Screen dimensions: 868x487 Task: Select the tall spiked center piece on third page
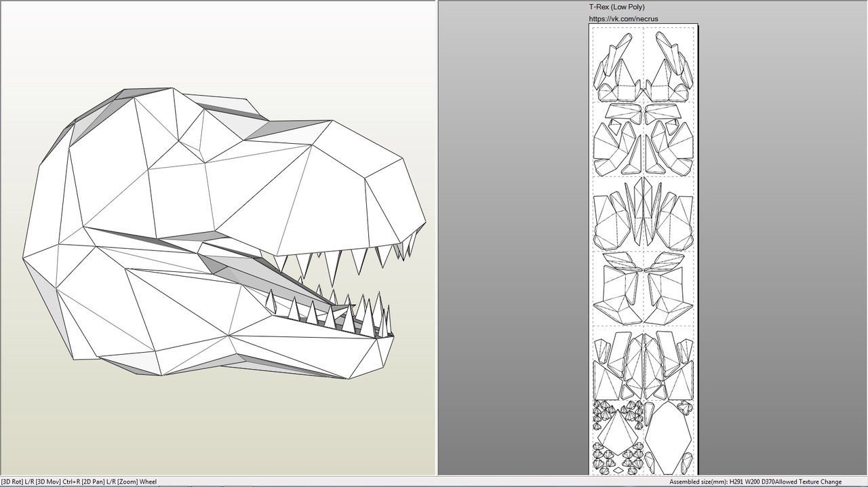click(x=643, y=213)
